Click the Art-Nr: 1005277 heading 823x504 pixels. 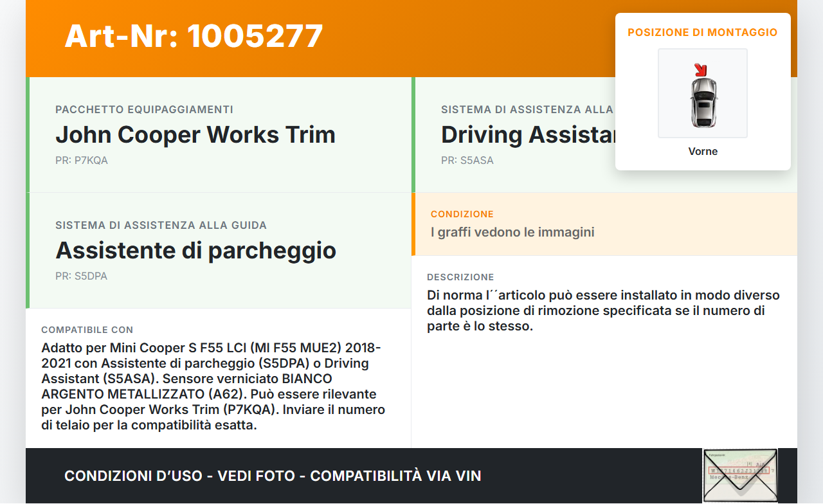tap(194, 36)
